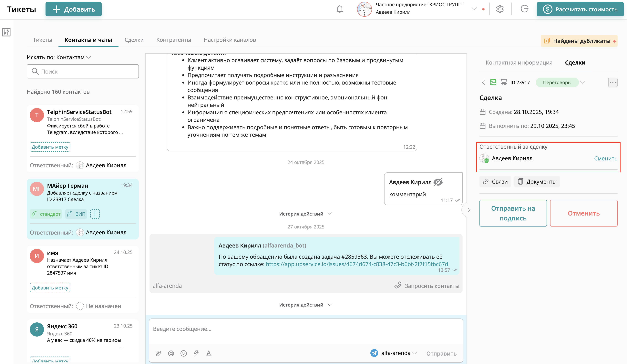
Task: Toggle hidden comment eye icon
Action: coord(438,182)
